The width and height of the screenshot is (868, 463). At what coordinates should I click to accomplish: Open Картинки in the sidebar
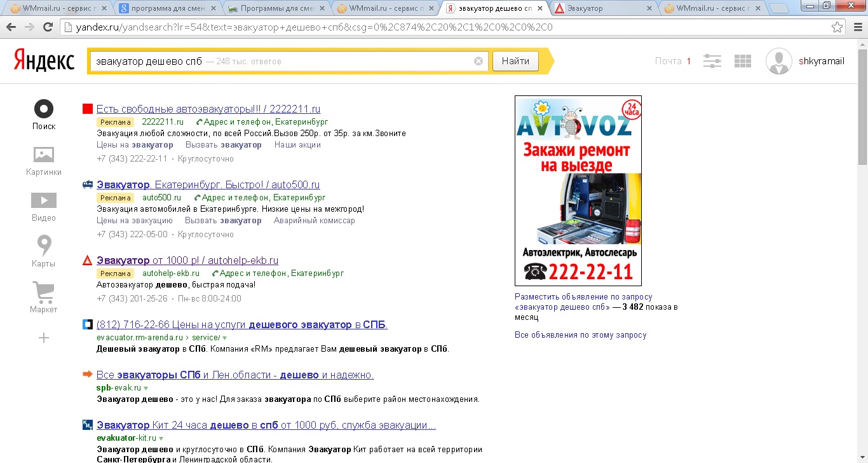click(x=44, y=155)
